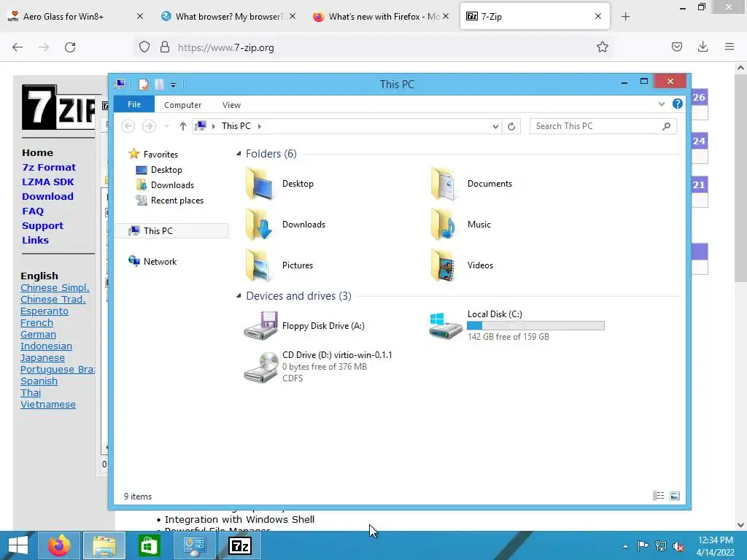The height and width of the screenshot is (560, 747).
Task: Choose the German language link
Action: pyautogui.click(x=38, y=334)
